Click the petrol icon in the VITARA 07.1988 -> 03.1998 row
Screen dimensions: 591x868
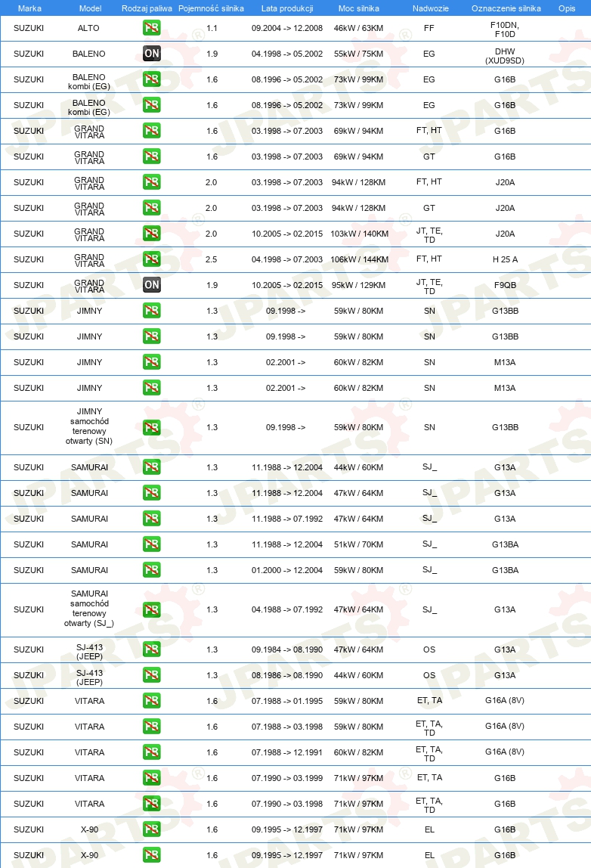152,727
